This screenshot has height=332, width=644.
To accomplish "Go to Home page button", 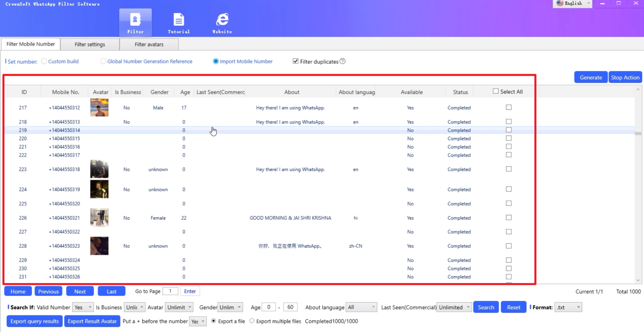I will coord(18,291).
